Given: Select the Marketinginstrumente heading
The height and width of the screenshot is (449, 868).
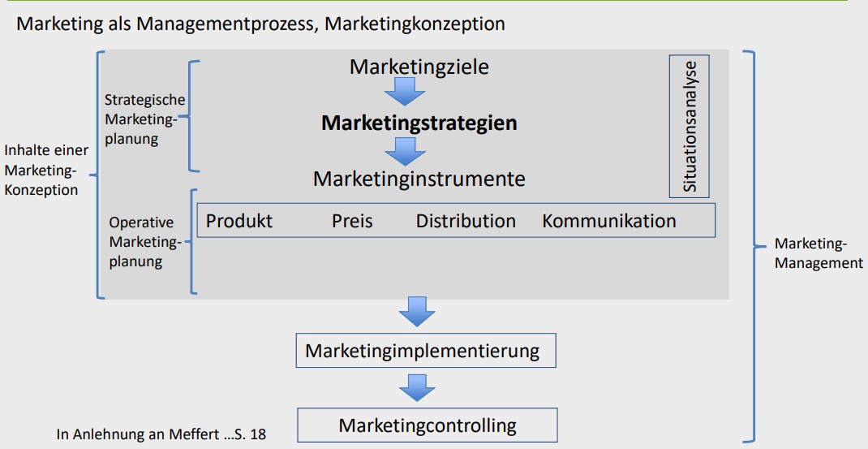Looking at the screenshot, I should coord(419,178).
